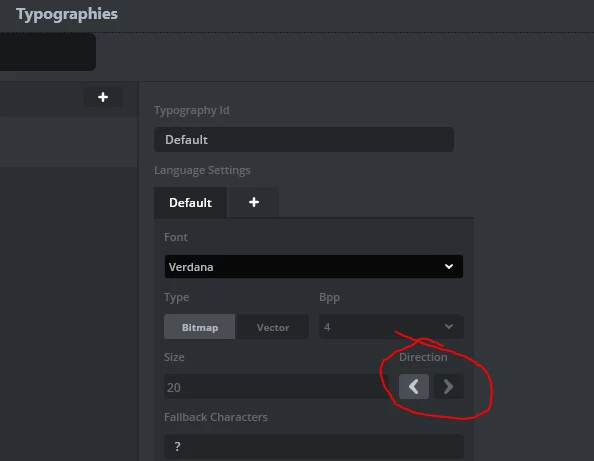Click the Typography Id field containing Default

click(304, 140)
